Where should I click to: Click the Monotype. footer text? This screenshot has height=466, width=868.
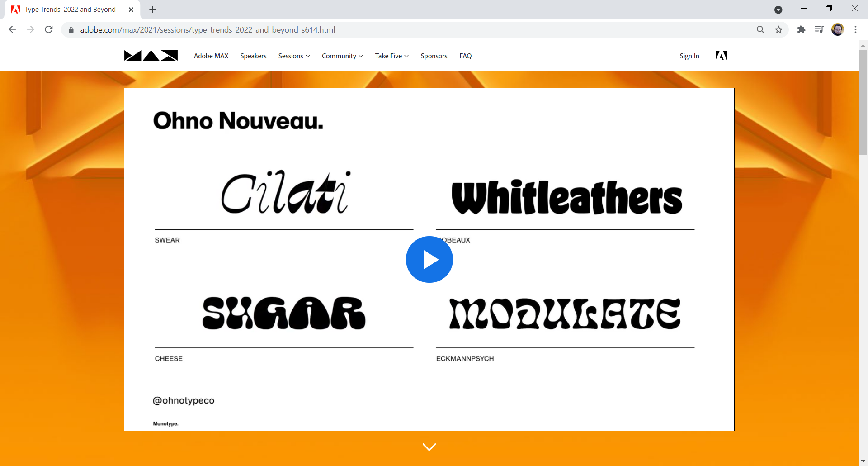[x=165, y=423]
